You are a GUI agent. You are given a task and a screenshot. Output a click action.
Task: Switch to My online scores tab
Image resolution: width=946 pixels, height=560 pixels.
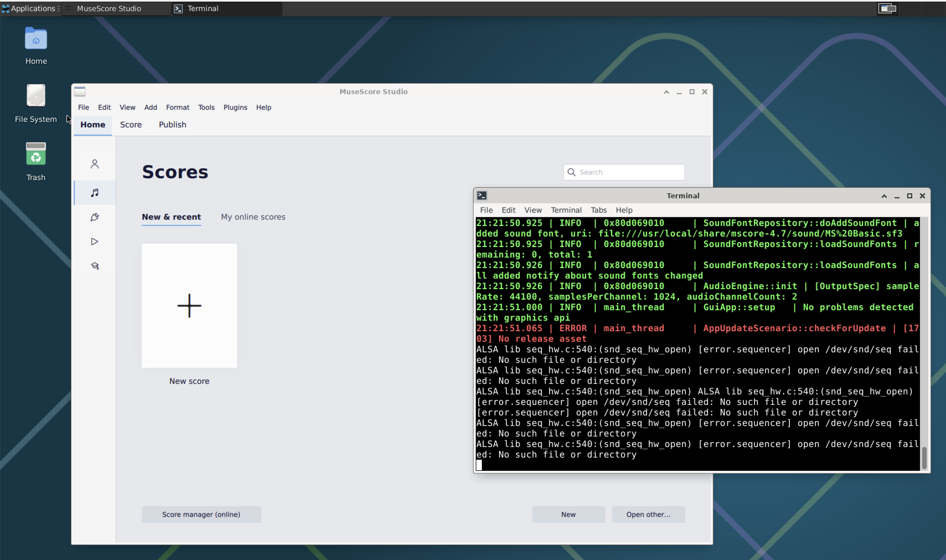pos(253,217)
